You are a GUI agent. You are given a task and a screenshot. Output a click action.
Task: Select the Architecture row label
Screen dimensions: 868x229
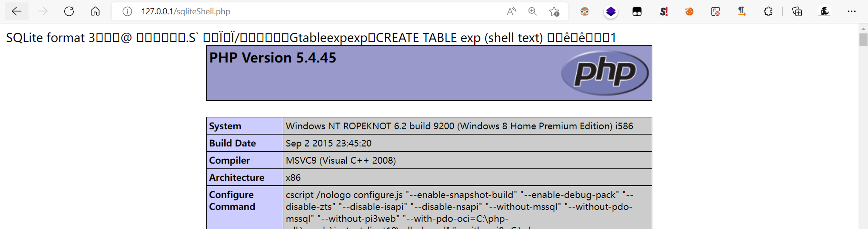tap(237, 177)
